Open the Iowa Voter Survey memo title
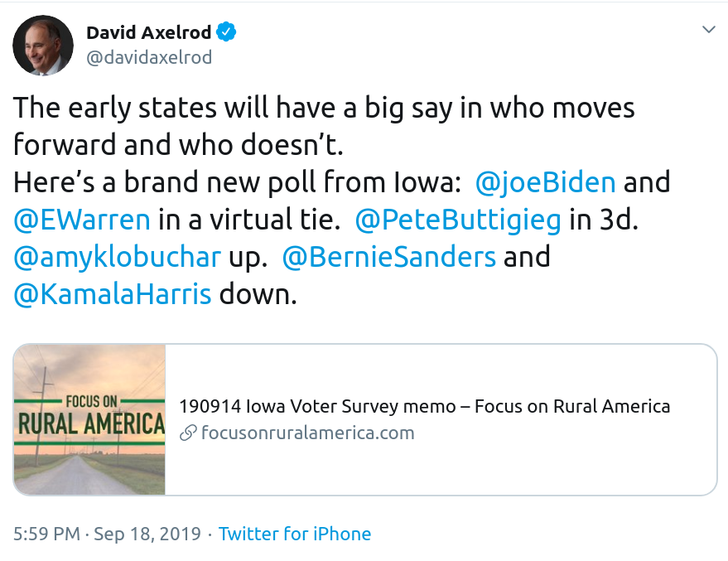 424,406
